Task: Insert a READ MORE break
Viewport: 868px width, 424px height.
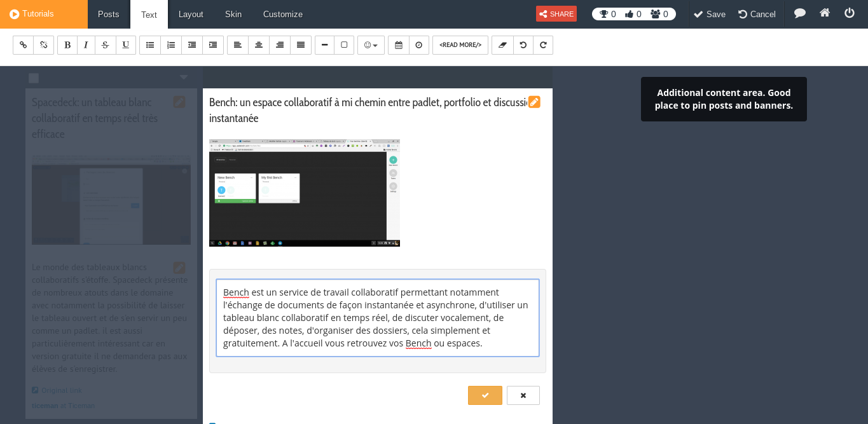Action: coord(460,45)
